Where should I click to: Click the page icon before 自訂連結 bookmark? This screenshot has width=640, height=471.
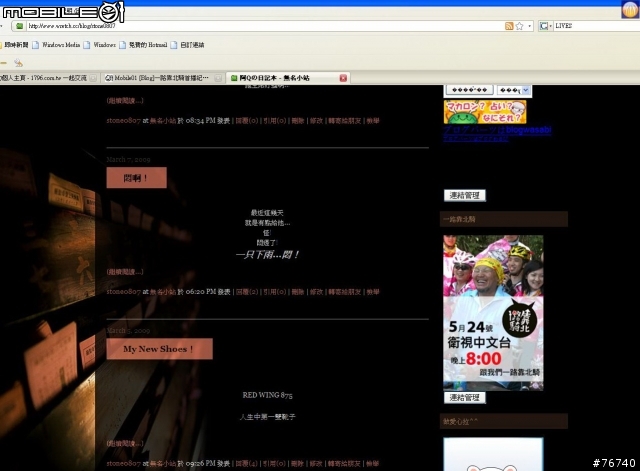[174, 45]
